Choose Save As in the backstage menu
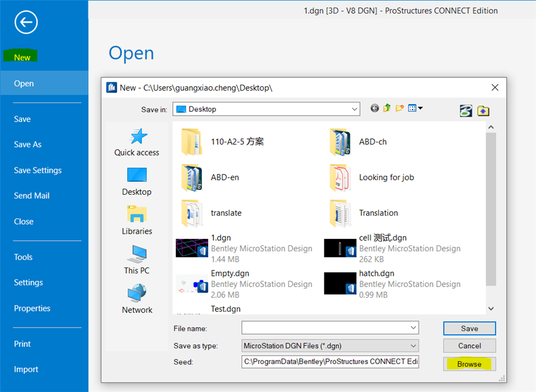536x392 pixels. pyautogui.click(x=27, y=144)
